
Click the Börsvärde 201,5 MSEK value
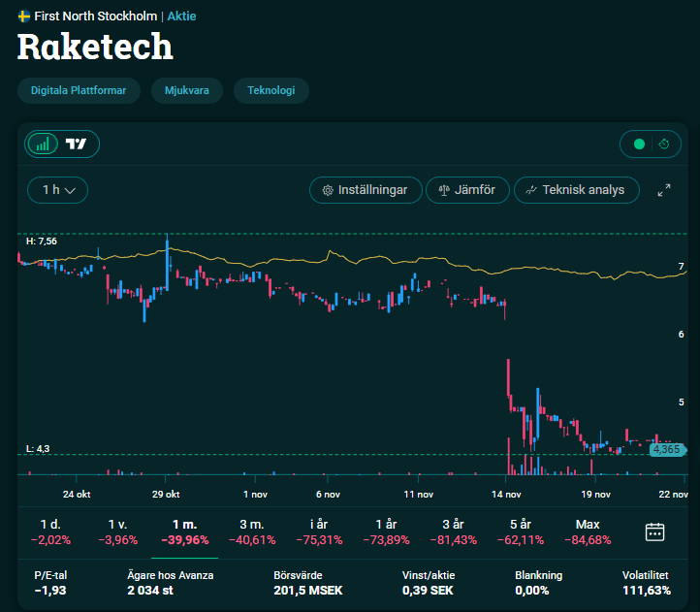[x=307, y=591]
